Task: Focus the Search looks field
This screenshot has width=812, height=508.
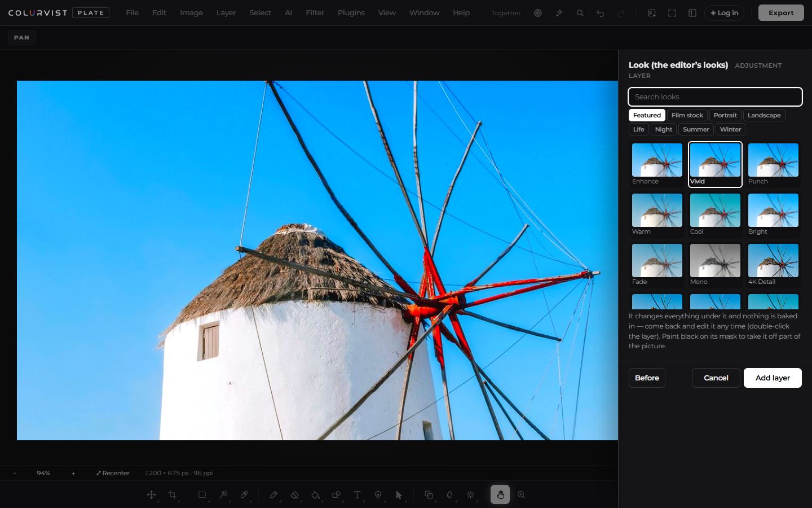Action: (x=715, y=97)
